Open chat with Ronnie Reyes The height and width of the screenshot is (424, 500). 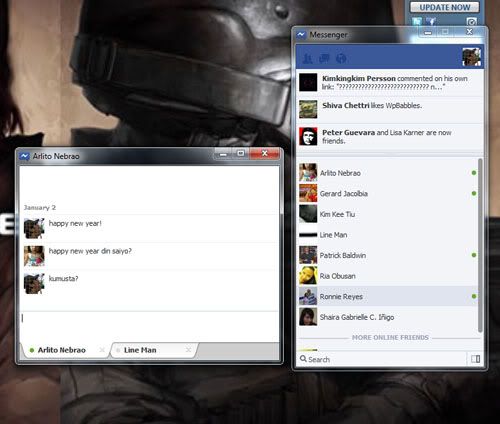[x=387, y=296]
